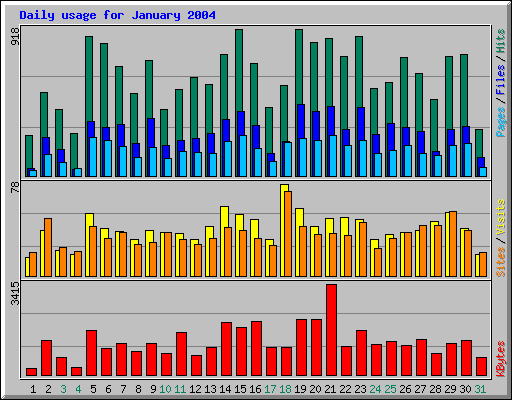Select green weekend day label "10"

[x=165, y=389]
